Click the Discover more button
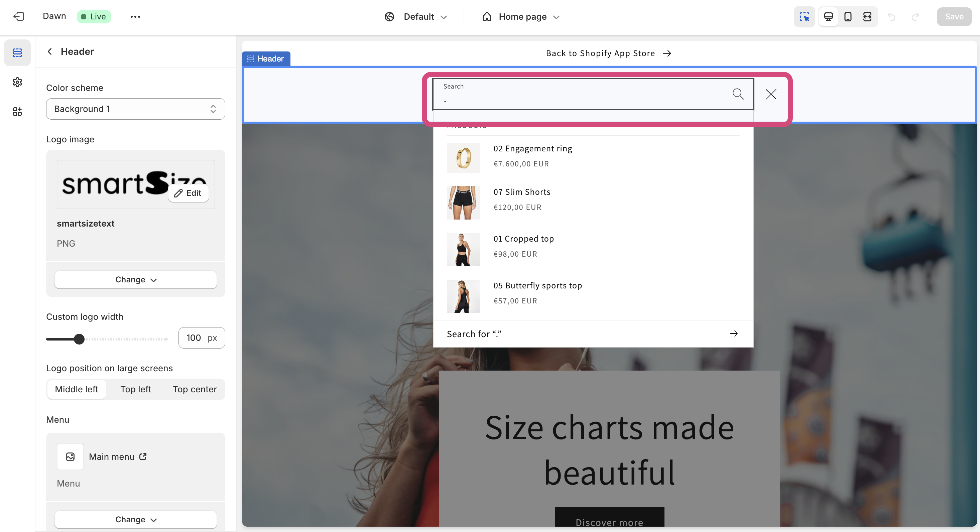Screen dimensions: 980x532 tap(609, 518)
